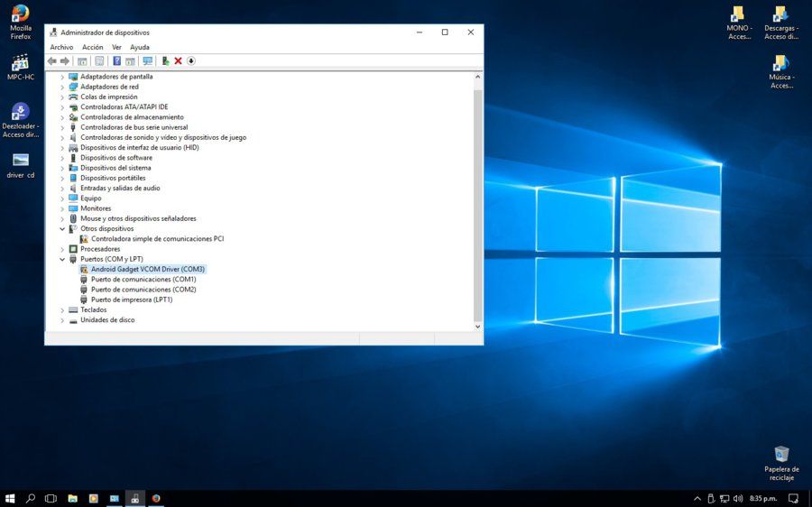Open the Ayuda menu

[x=140, y=47]
